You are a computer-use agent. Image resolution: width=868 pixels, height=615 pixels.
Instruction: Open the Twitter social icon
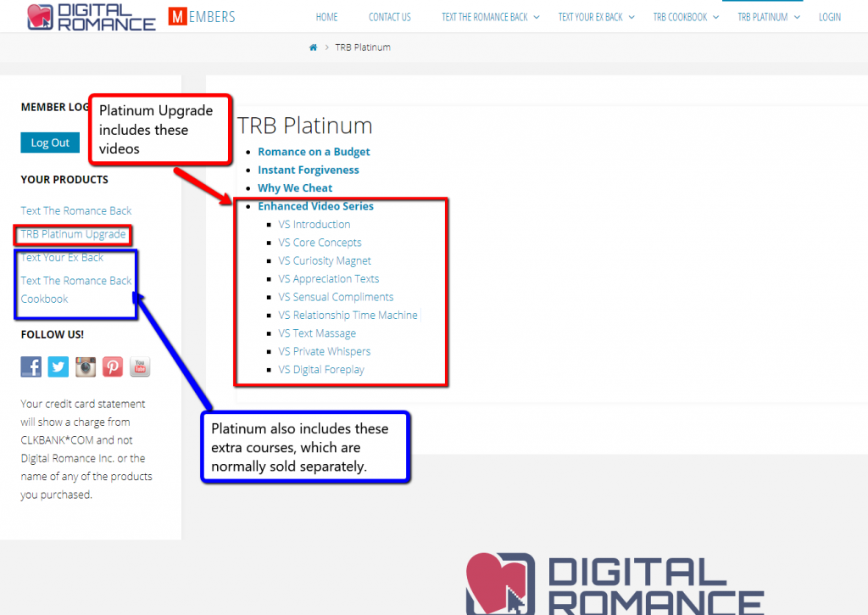coord(58,366)
